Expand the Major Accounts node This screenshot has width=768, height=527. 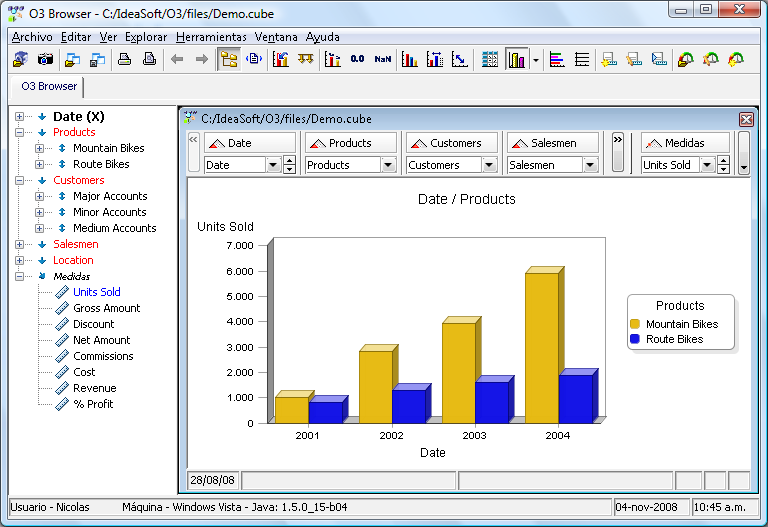click(x=39, y=196)
